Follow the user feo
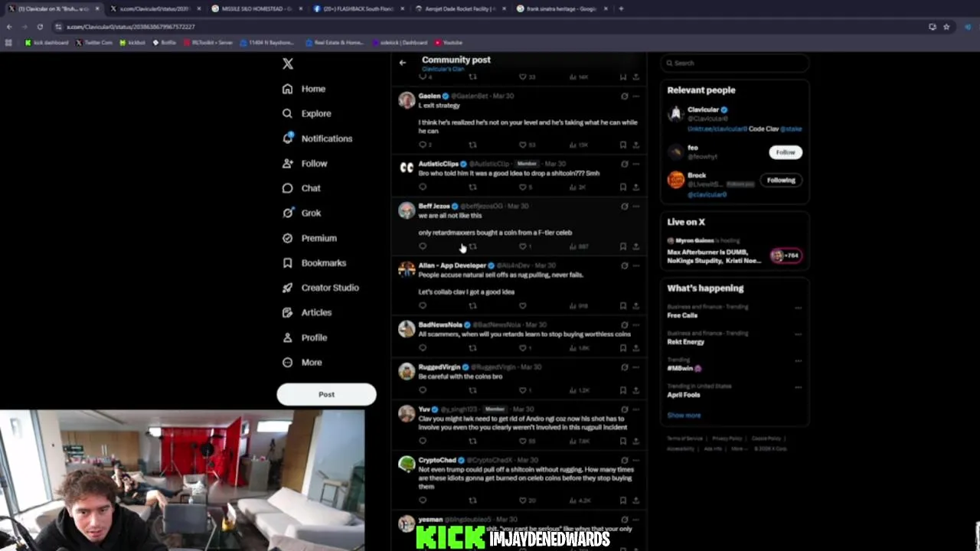This screenshot has height=551, width=980. [x=786, y=152]
